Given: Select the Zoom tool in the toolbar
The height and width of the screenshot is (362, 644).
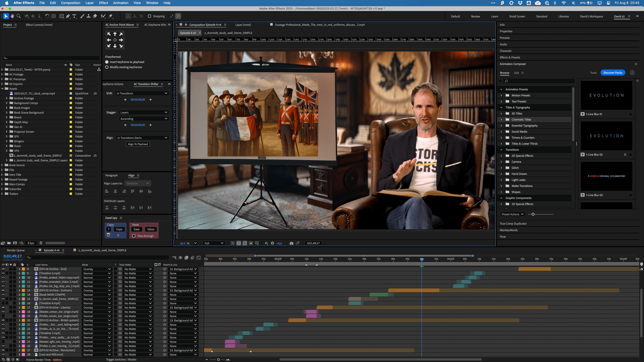Looking at the screenshot, I should (19, 16).
